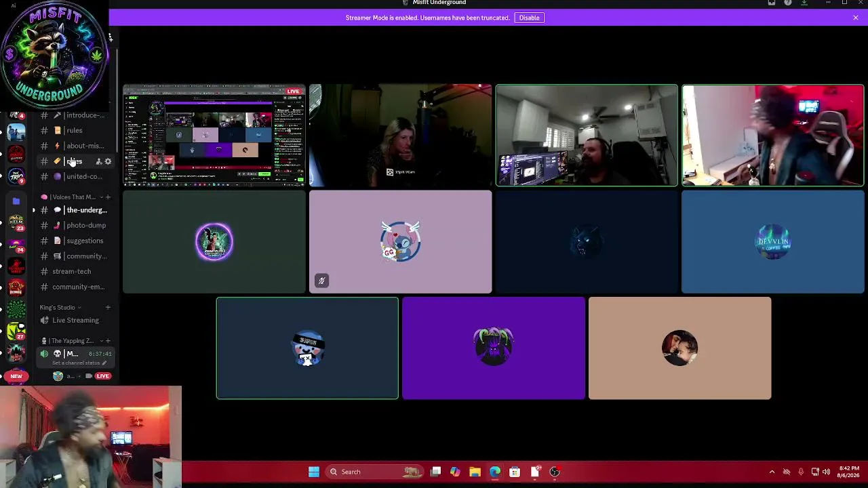Open the Windows Start menu
The image size is (868, 488).
tap(314, 472)
